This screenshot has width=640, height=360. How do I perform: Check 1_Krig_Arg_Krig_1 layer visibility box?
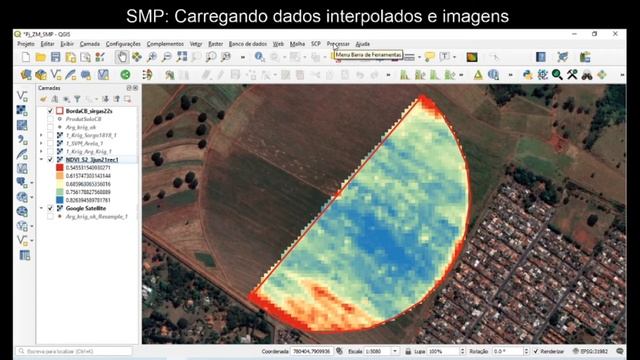pyautogui.click(x=50, y=151)
